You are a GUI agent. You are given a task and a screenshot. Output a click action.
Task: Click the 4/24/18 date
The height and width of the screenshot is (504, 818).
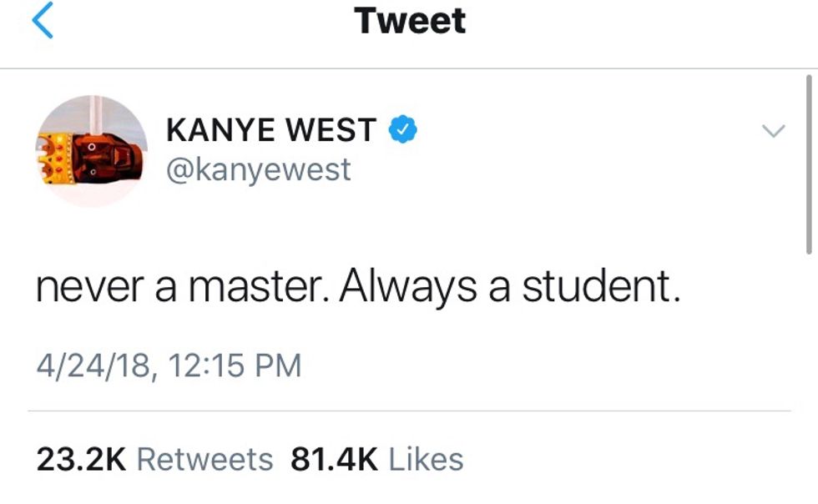(93, 365)
